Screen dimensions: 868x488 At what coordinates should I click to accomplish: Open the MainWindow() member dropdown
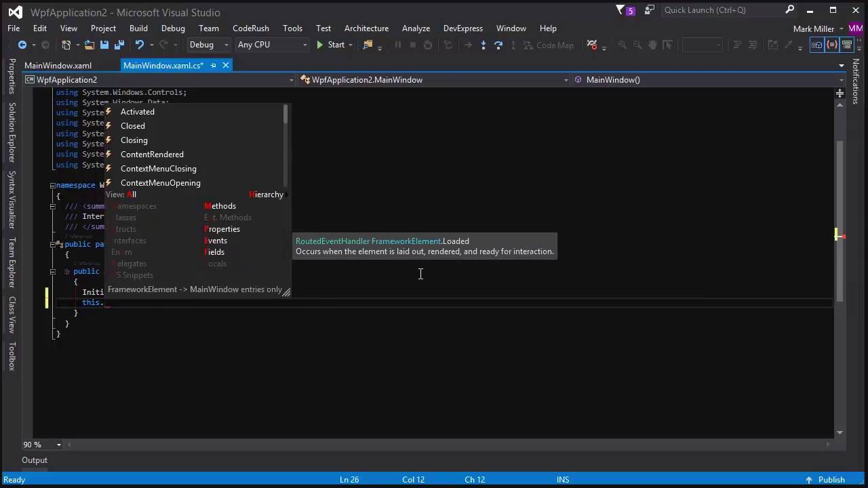pos(709,80)
